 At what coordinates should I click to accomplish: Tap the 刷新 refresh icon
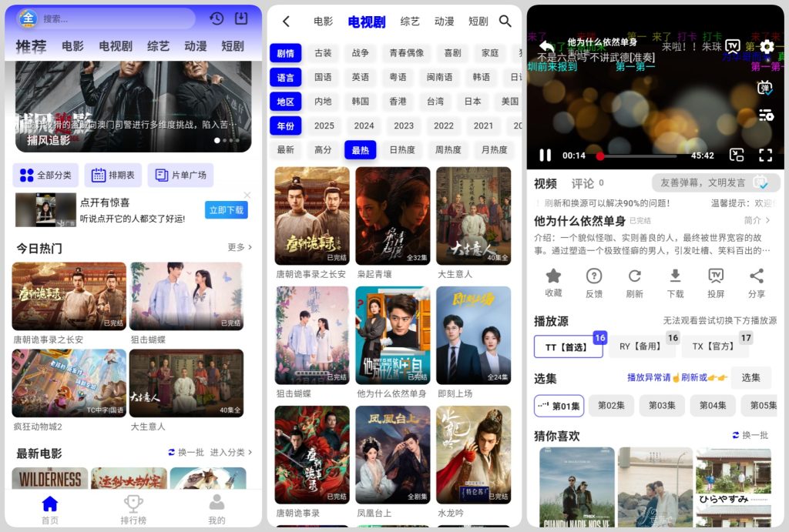634,287
